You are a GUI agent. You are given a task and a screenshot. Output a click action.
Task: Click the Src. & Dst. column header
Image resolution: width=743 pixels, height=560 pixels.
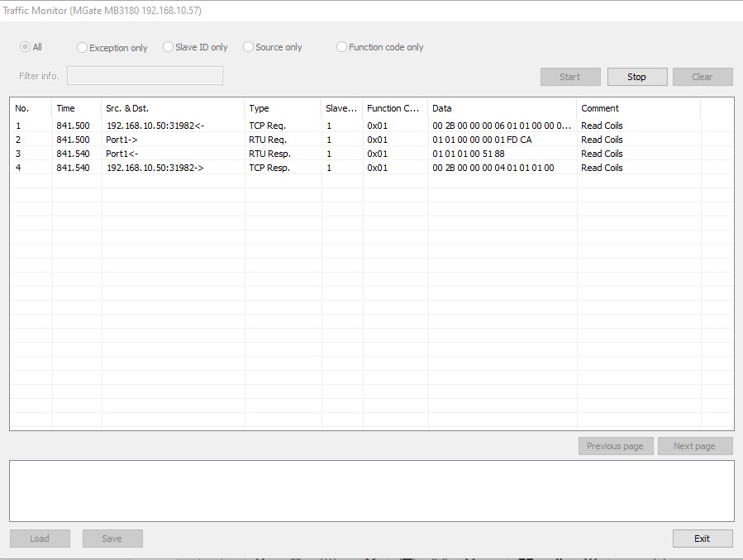tap(173, 108)
